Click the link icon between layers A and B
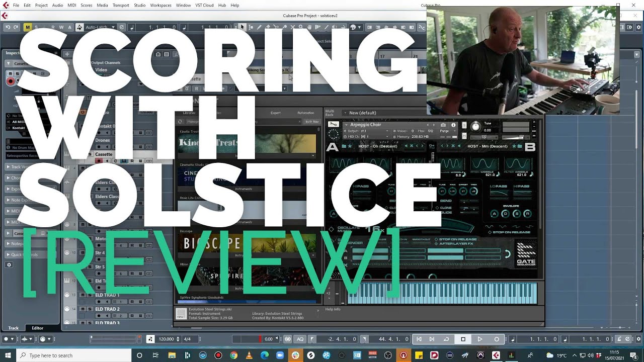This screenshot has width=644, height=362. tap(432, 146)
